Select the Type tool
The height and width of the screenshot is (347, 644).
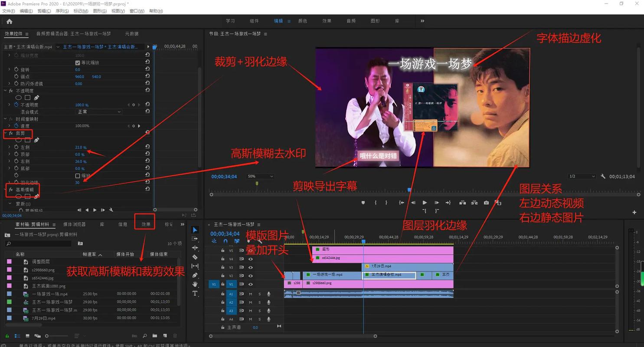(195, 293)
